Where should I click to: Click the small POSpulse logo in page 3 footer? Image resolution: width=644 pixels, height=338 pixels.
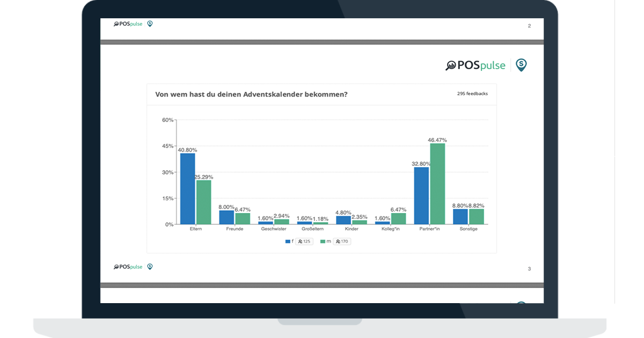tap(128, 267)
